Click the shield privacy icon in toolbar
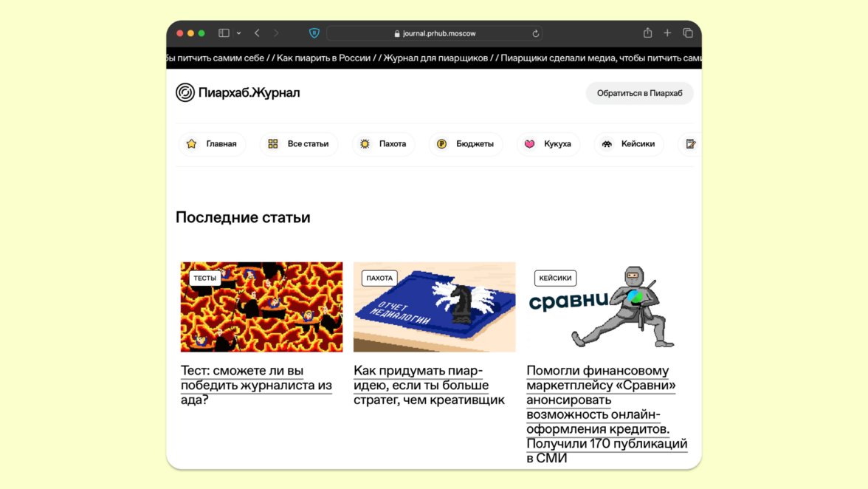This screenshot has width=868, height=489. [314, 33]
